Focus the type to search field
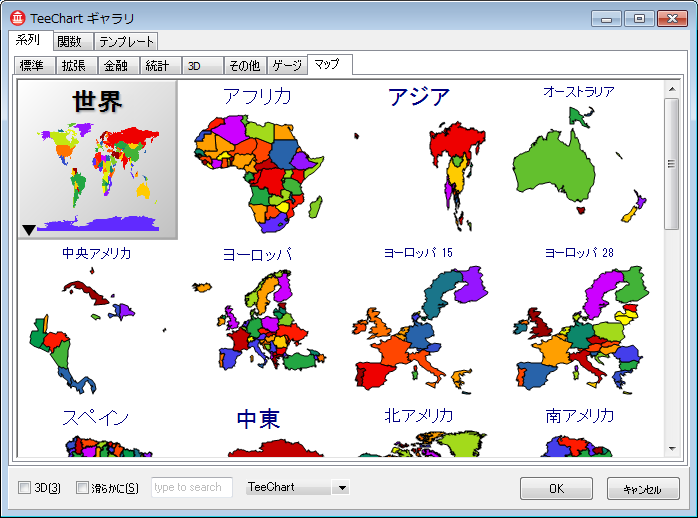The width and height of the screenshot is (698, 518). coord(191,487)
